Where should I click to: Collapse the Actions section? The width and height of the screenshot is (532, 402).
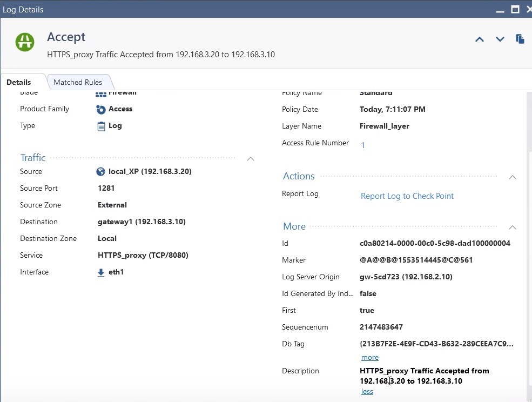click(513, 177)
